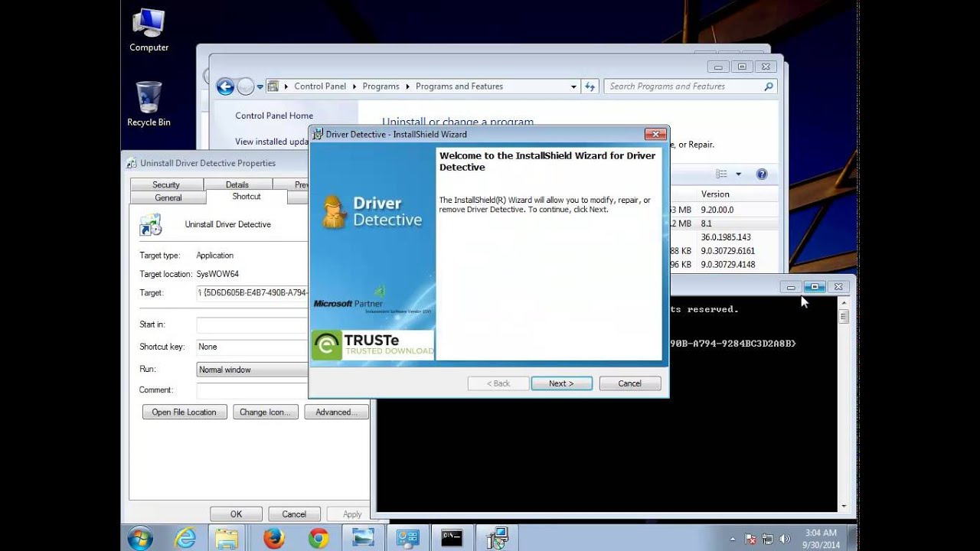Click Control Panel in the address breadcrumb
980x551 pixels.
point(320,86)
